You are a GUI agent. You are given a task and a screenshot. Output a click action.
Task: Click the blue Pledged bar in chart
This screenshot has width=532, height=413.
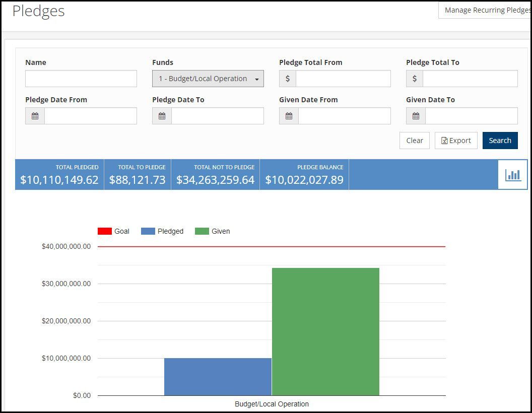click(218, 377)
